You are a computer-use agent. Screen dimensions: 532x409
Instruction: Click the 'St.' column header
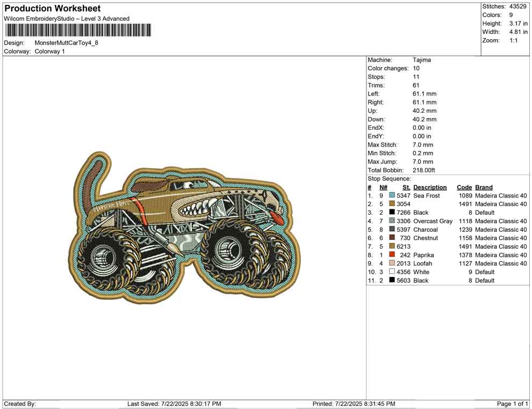click(x=406, y=187)
